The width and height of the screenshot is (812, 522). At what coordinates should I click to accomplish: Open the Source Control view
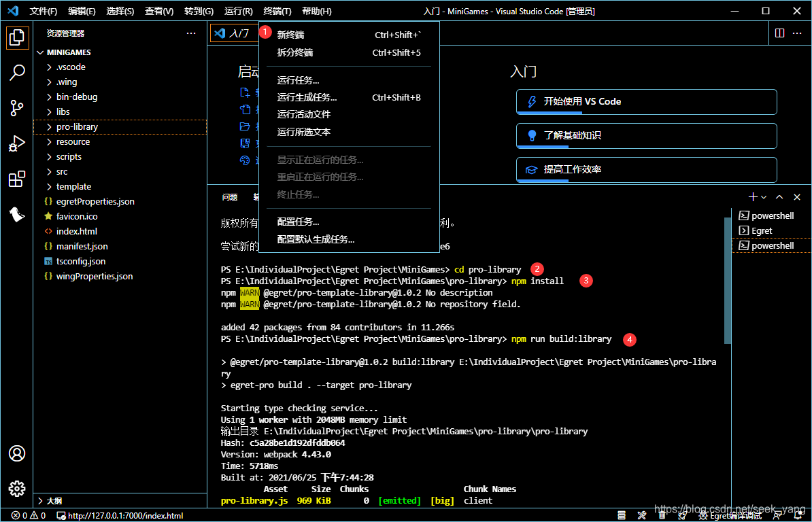point(17,108)
